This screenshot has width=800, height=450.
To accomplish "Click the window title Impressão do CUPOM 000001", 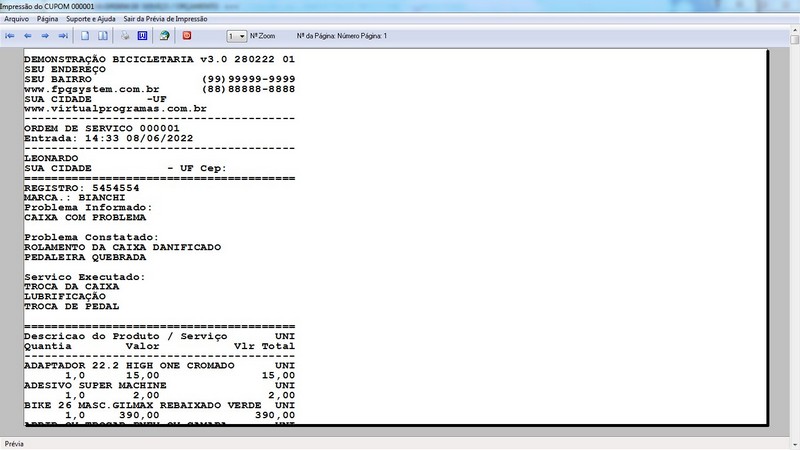I will [x=47, y=7].
